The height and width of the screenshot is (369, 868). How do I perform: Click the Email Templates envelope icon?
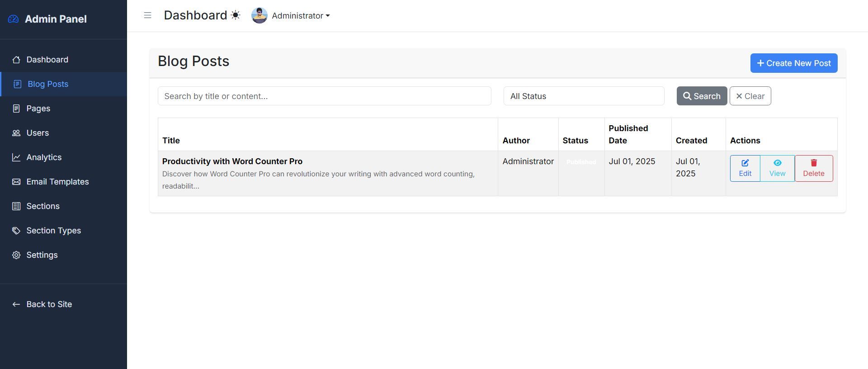pyautogui.click(x=16, y=182)
